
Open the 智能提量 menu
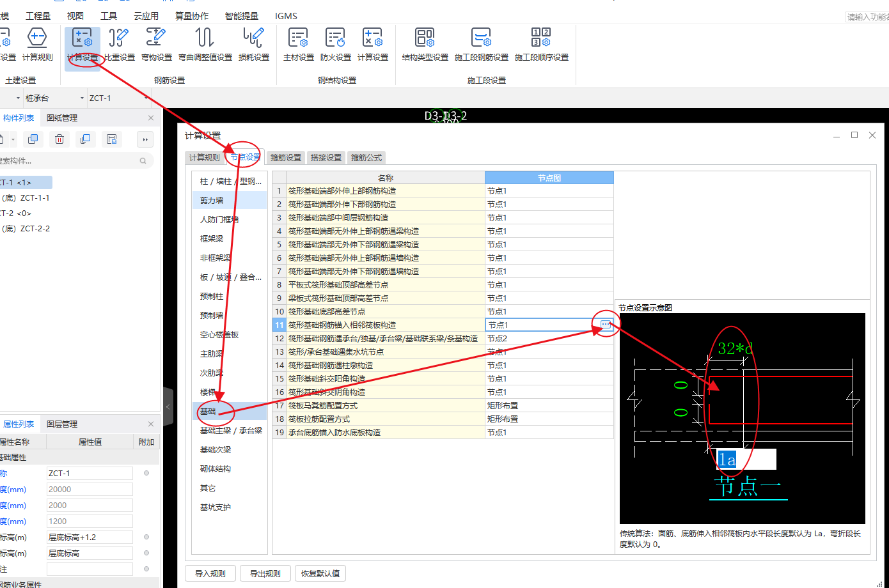(x=242, y=16)
